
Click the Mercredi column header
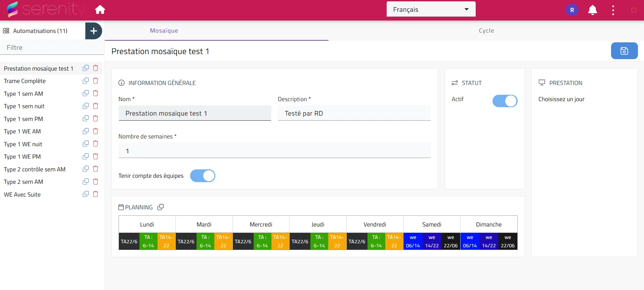click(261, 224)
